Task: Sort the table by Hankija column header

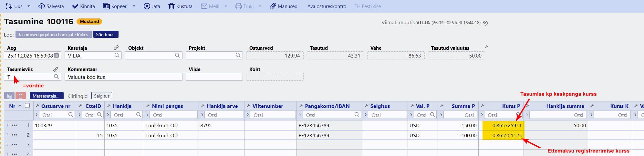Action: 122,106
